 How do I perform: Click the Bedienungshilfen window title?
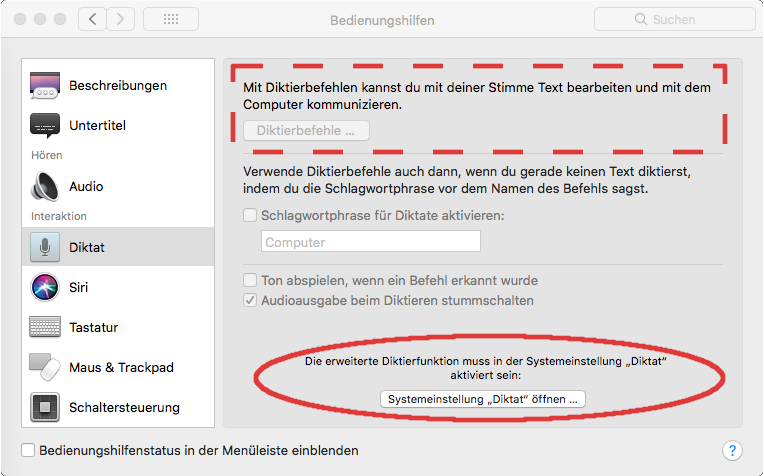tap(382, 20)
